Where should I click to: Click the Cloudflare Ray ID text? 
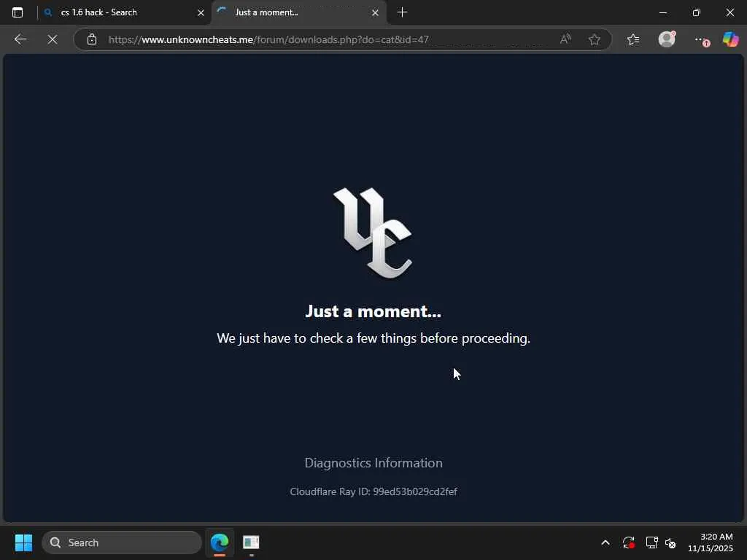click(x=373, y=491)
